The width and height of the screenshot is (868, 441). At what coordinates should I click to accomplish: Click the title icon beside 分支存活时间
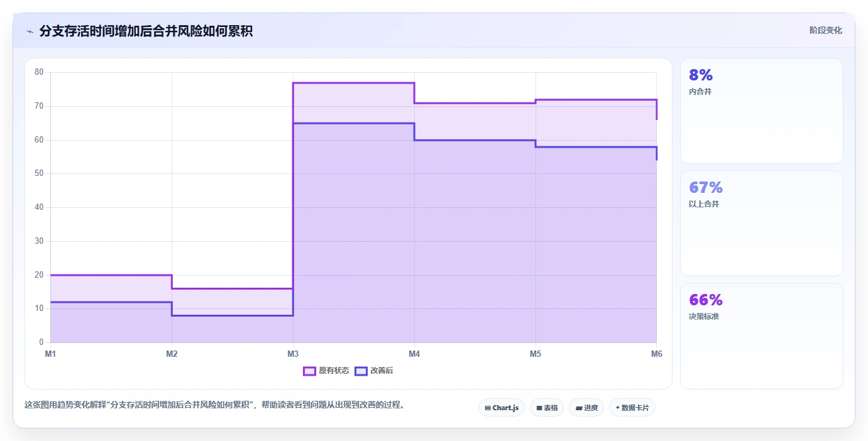pyautogui.click(x=30, y=31)
